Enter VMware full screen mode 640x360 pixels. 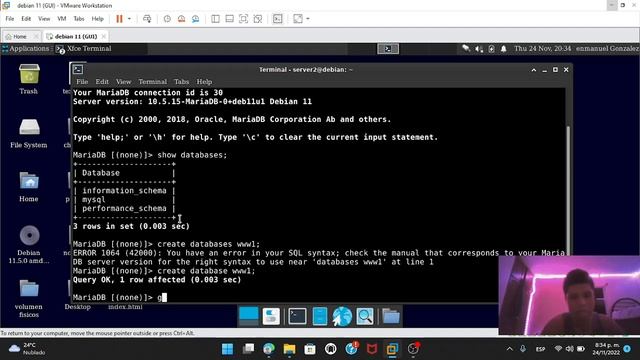click(x=243, y=19)
